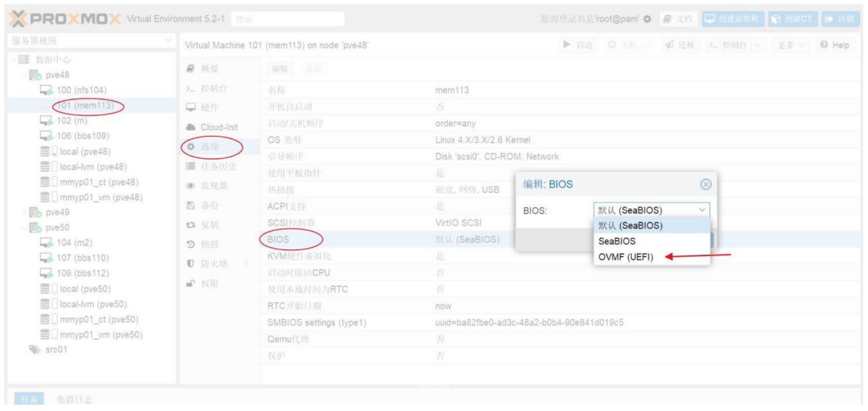The height and width of the screenshot is (411, 868).
Task: Select VM 107 (bbs110) in the tree
Action: [83, 258]
